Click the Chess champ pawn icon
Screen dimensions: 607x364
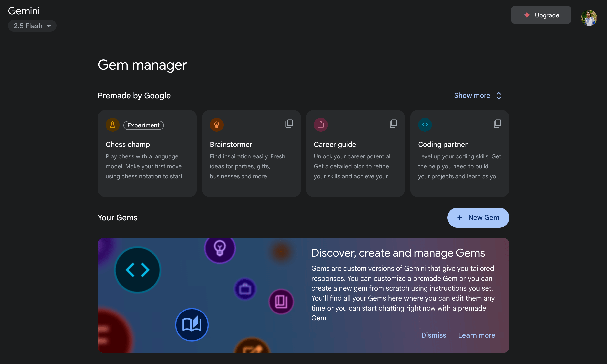[x=112, y=125]
